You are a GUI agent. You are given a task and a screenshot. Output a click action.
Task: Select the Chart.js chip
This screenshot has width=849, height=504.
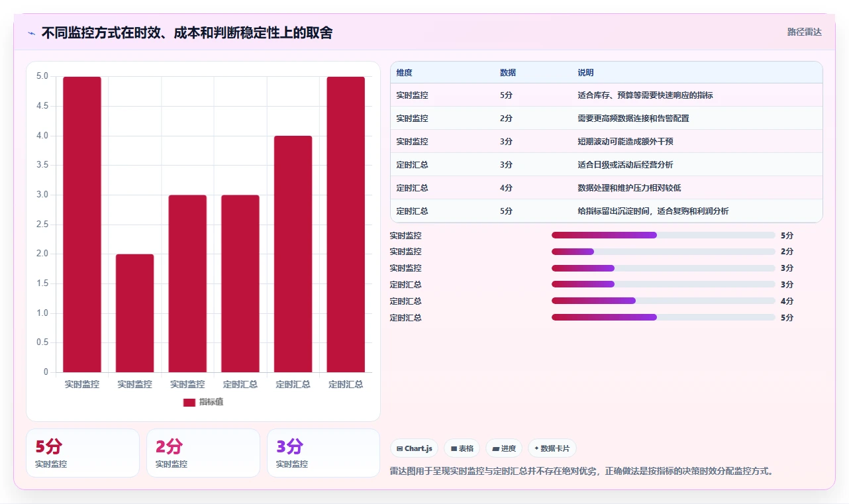414,448
